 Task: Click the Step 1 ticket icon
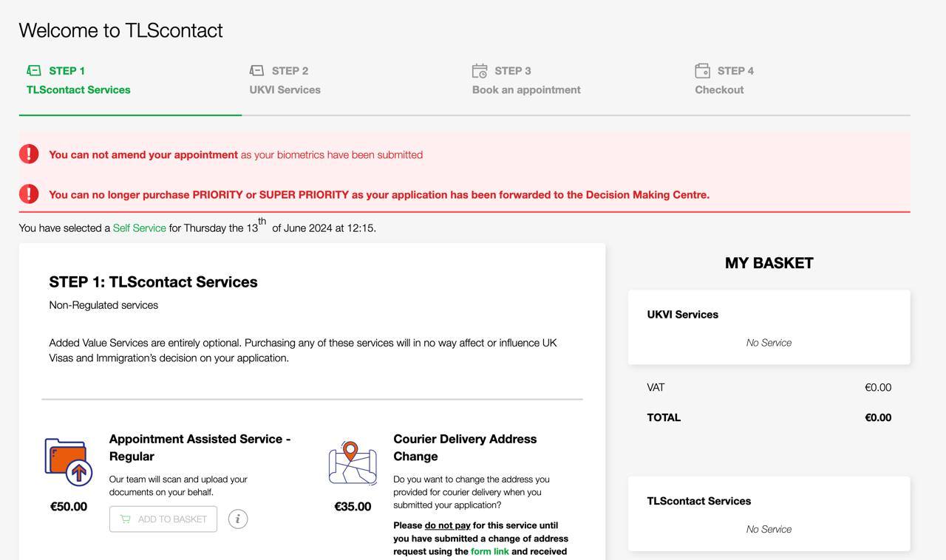pos(34,71)
